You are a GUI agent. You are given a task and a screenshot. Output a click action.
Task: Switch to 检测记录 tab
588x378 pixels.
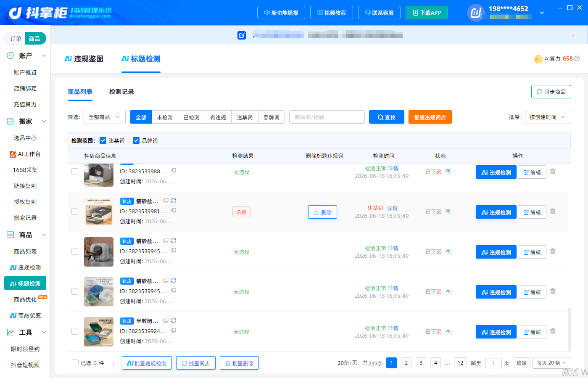click(121, 92)
